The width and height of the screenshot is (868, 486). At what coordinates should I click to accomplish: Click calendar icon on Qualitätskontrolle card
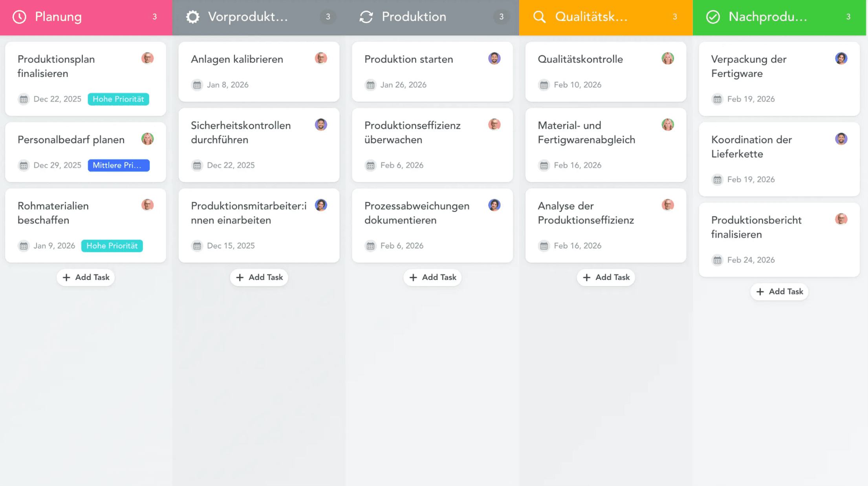tap(544, 85)
